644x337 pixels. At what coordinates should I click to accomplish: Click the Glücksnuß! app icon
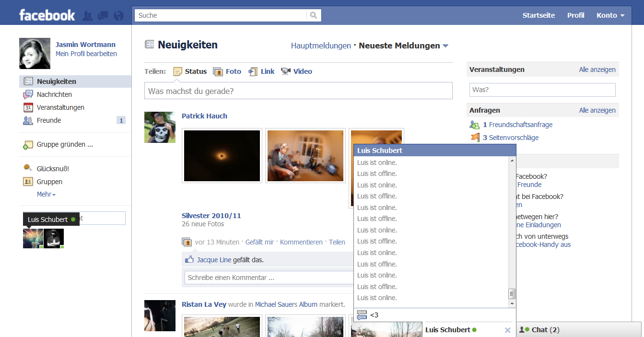point(28,169)
